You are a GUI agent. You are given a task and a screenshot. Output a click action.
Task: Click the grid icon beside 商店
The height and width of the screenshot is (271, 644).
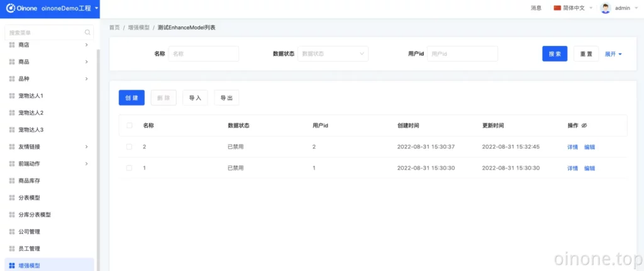[x=12, y=45]
